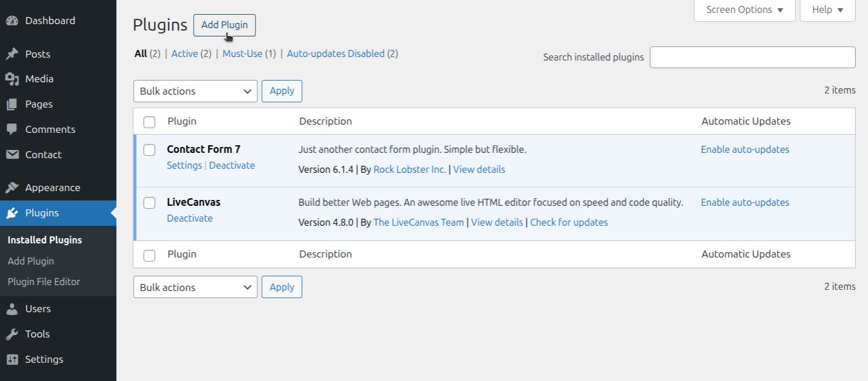
Task: Click the Posts pushpin icon
Action: click(x=12, y=54)
